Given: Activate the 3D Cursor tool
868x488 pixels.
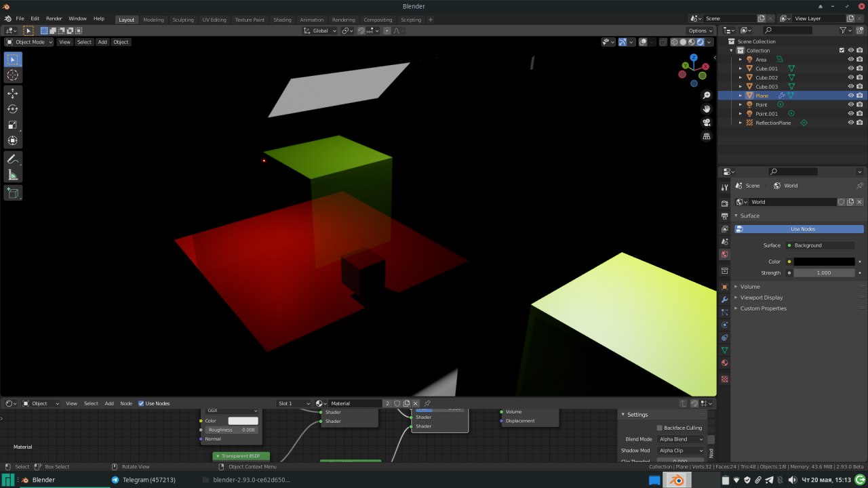Looking at the screenshot, I should point(13,75).
